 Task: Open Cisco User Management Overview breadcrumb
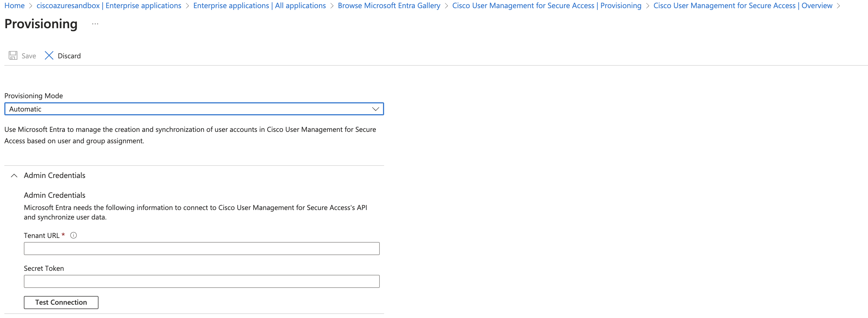point(743,6)
